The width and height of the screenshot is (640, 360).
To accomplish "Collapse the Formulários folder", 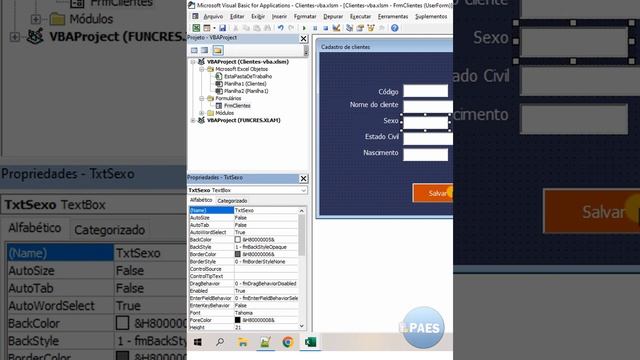I will pyautogui.click(x=202, y=99).
